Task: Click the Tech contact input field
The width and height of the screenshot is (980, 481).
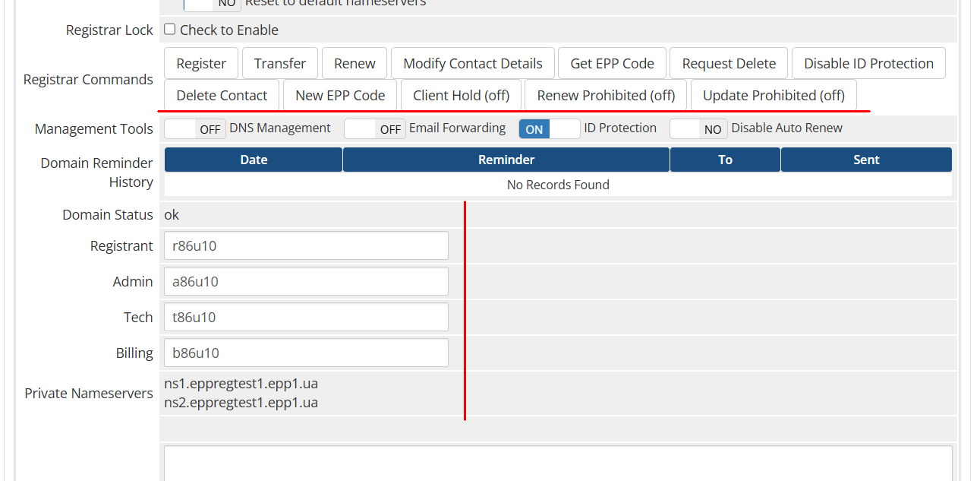Action: (x=306, y=317)
